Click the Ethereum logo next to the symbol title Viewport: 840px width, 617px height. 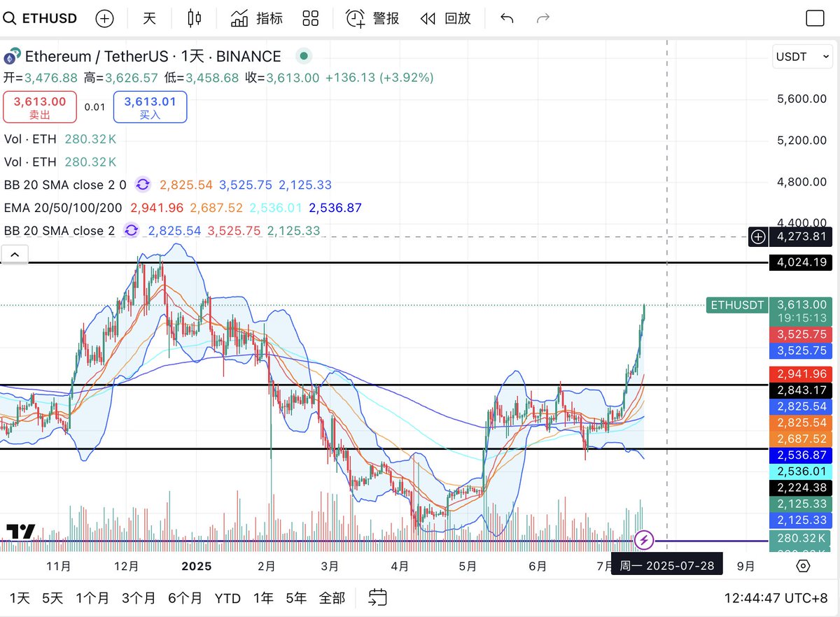tap(12, 57)
